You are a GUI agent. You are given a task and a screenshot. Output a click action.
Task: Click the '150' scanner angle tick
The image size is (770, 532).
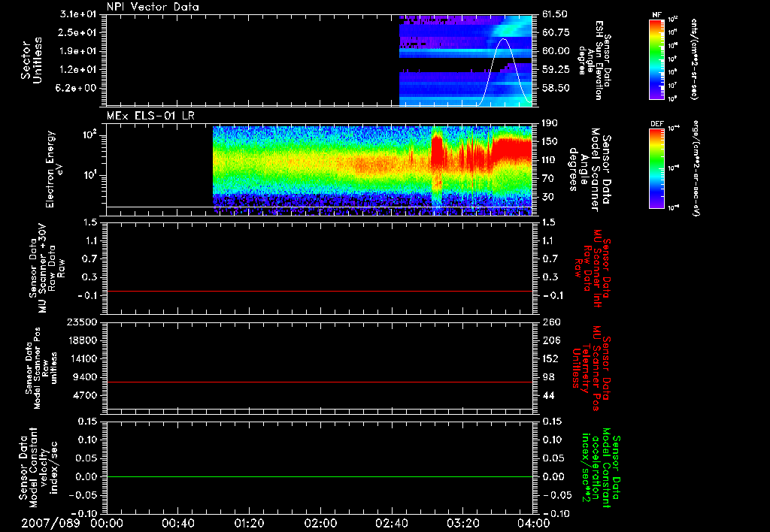(550, 142)
